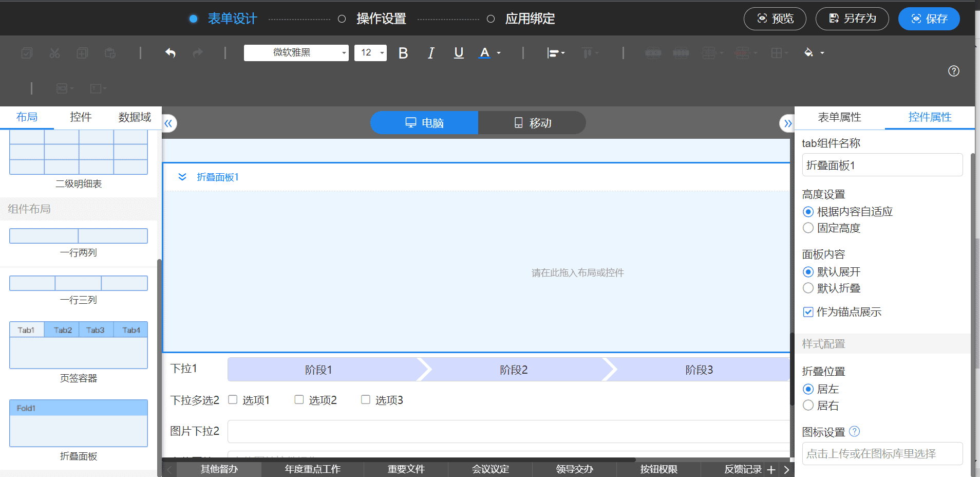Set fold position to 居左
The width and height of the screenshot is (980, 477).
tap(808, 389)
